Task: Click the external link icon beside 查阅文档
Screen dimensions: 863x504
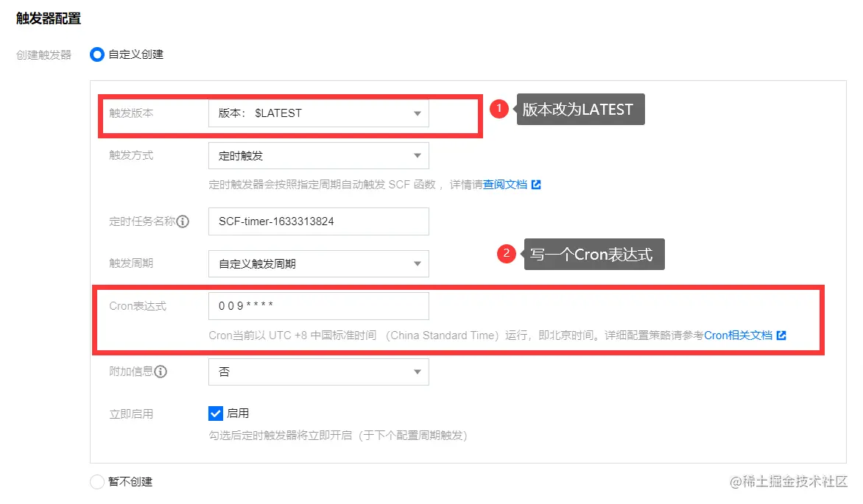Action: point(535,184)
